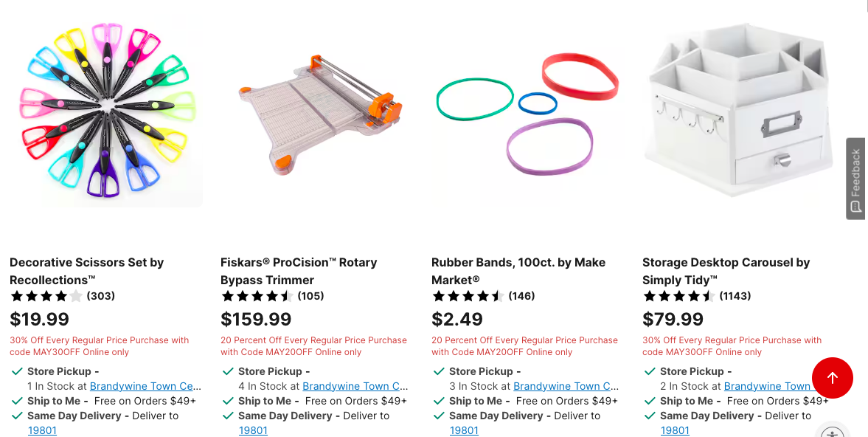Open Storage Desktop Carousel by Simply Tidy title
The width and height of the screenshot is (868, 437).
pos(726,271)
